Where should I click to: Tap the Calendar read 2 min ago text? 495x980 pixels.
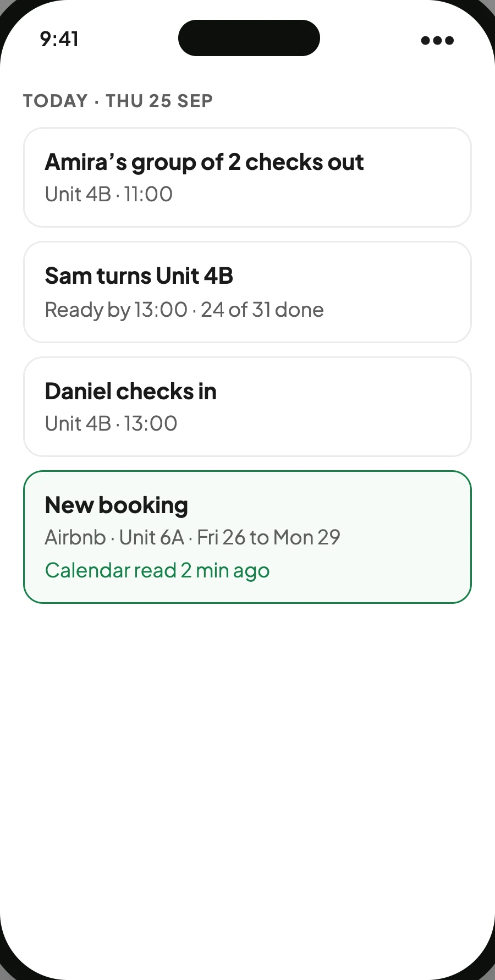[157, 571]
